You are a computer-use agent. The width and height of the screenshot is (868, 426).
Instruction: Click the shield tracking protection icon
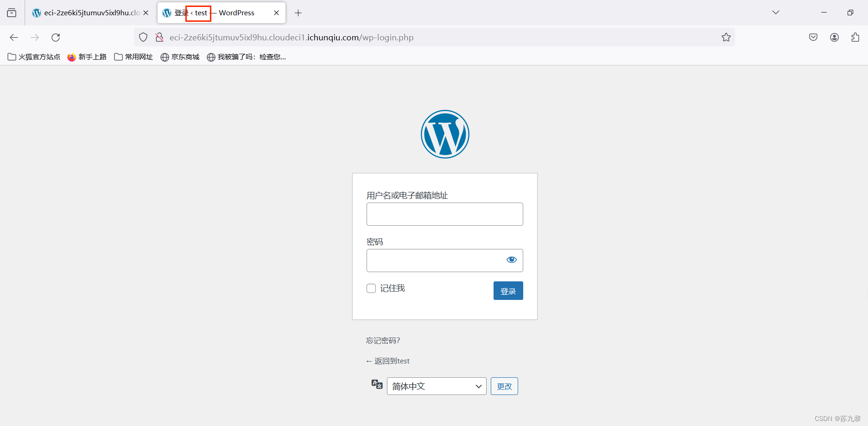pyautogui.click(x=143, y=38)
